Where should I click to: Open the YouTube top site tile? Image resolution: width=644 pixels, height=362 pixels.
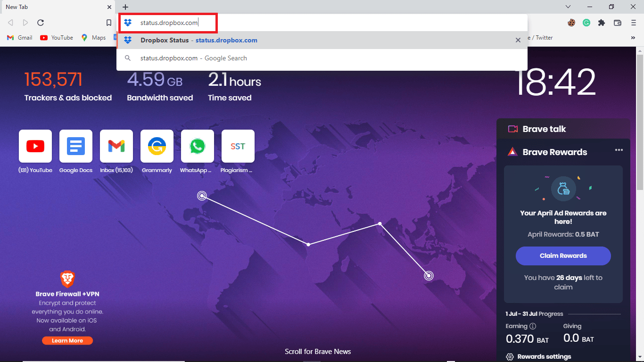(x=35, y=146)
